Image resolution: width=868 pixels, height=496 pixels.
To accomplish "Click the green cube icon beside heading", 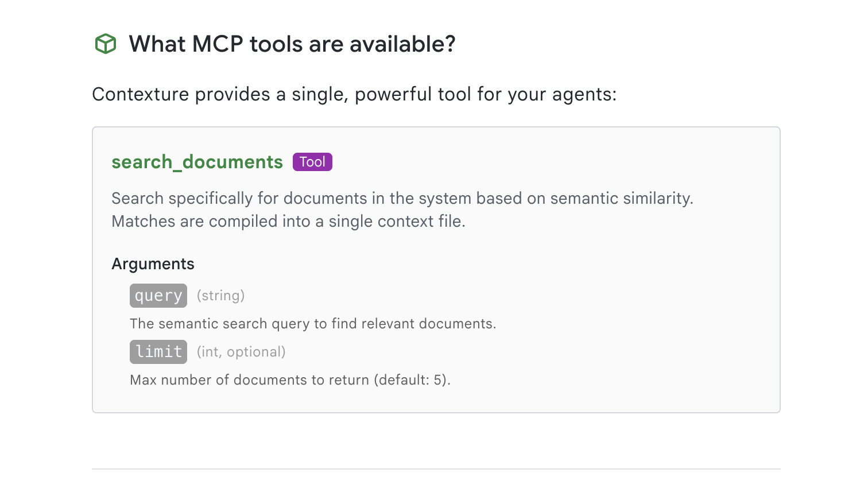I will tap(106, 44).
